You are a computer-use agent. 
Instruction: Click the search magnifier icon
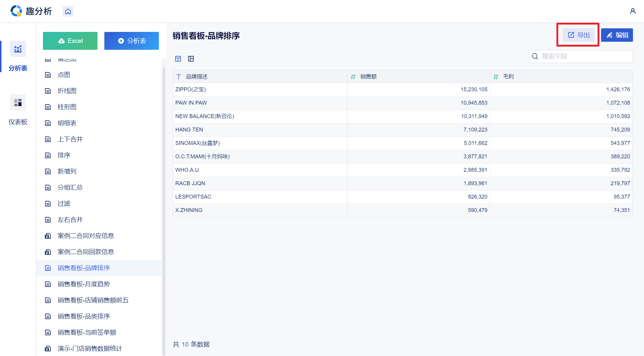[x=535, y=56]
